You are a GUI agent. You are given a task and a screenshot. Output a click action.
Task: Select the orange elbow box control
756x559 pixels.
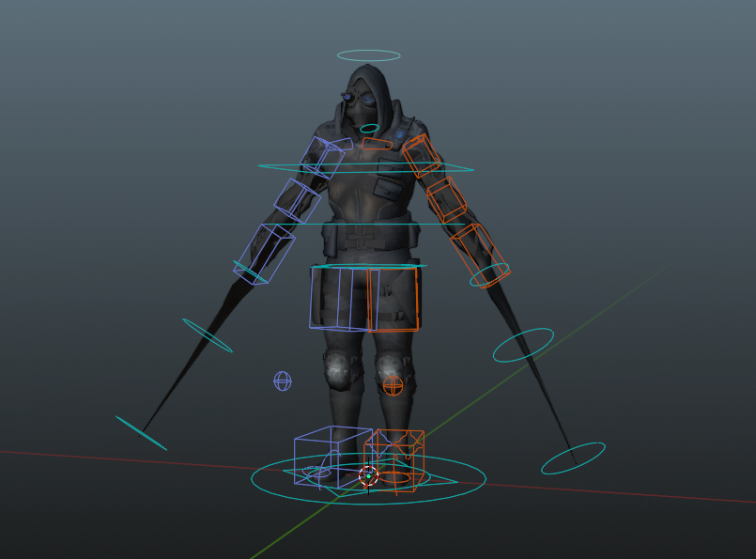(446, 200)
